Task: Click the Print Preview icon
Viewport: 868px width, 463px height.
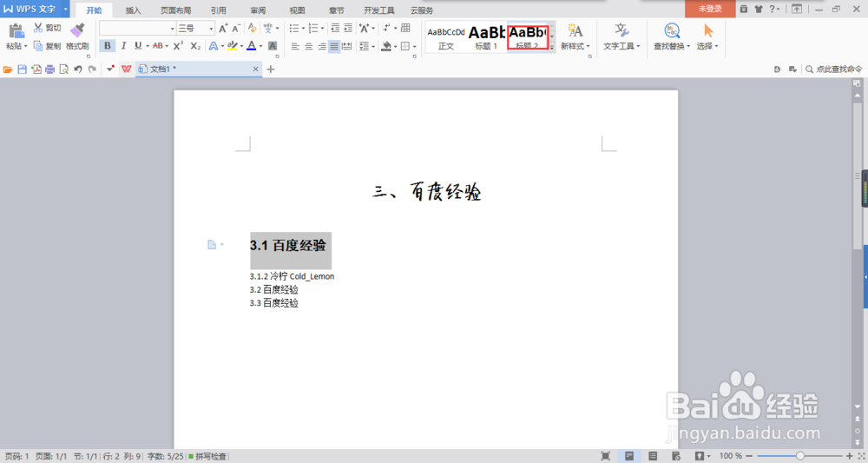Action: 63,69
